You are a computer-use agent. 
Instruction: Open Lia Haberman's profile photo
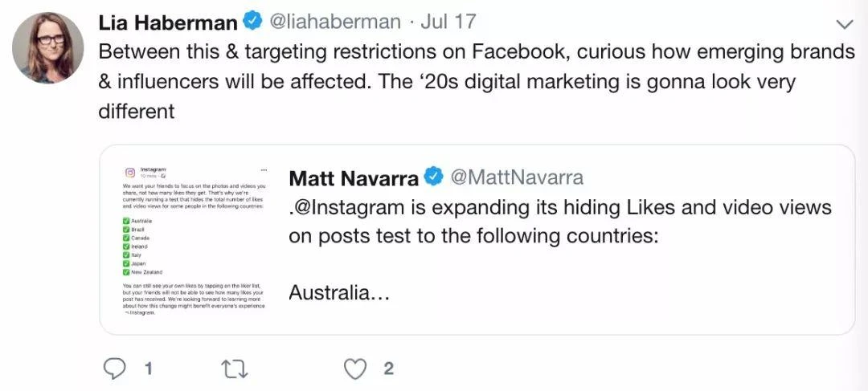[48, 48]
